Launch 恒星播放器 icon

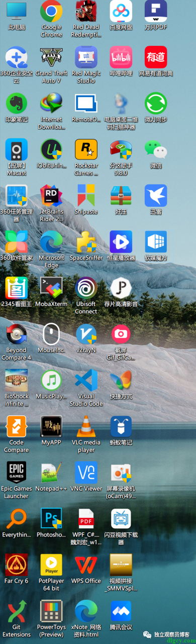(121, 242)
